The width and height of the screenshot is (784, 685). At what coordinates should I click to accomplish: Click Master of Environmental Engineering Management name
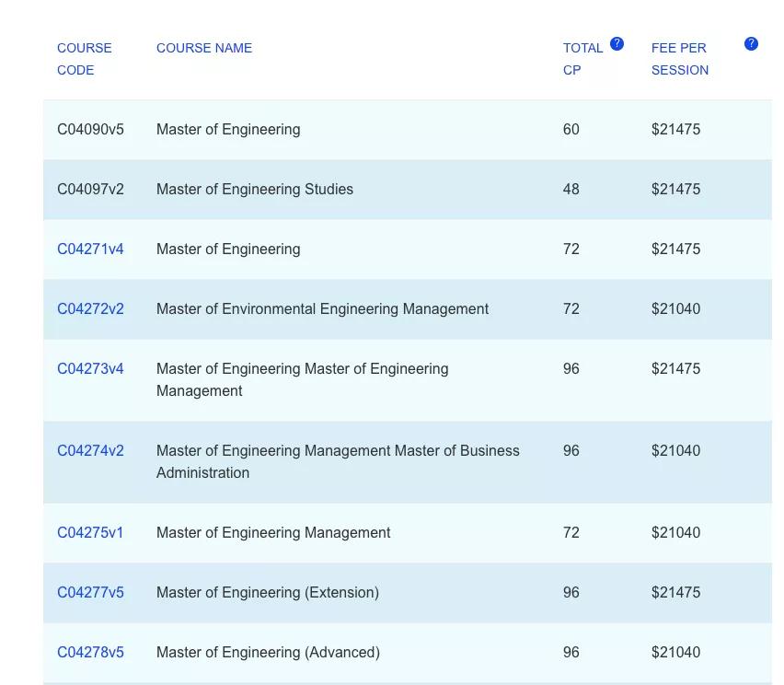point(322,309)
